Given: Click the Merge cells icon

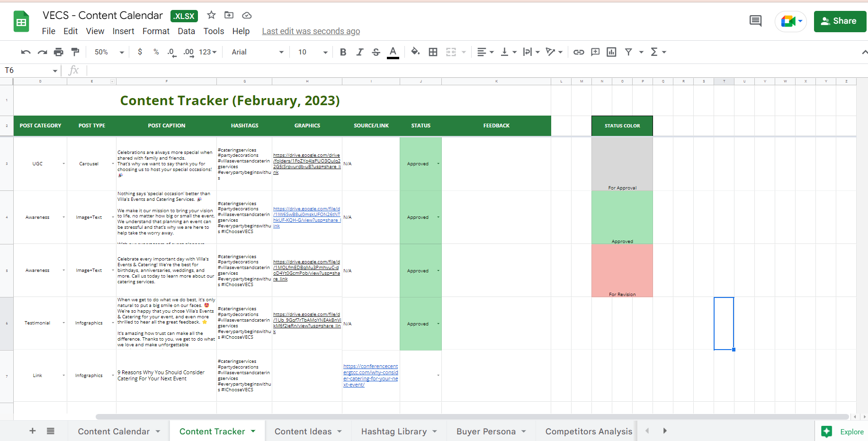Looking at the screenshot, I should (451, 52).
